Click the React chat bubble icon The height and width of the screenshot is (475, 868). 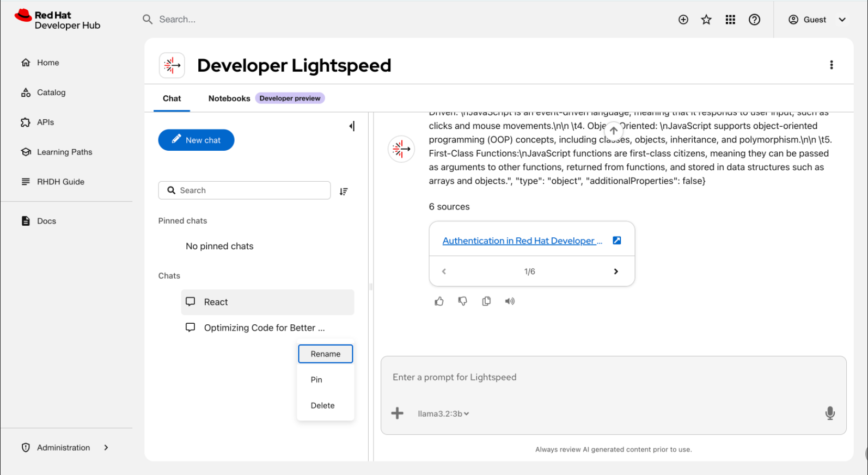(190, 301)
